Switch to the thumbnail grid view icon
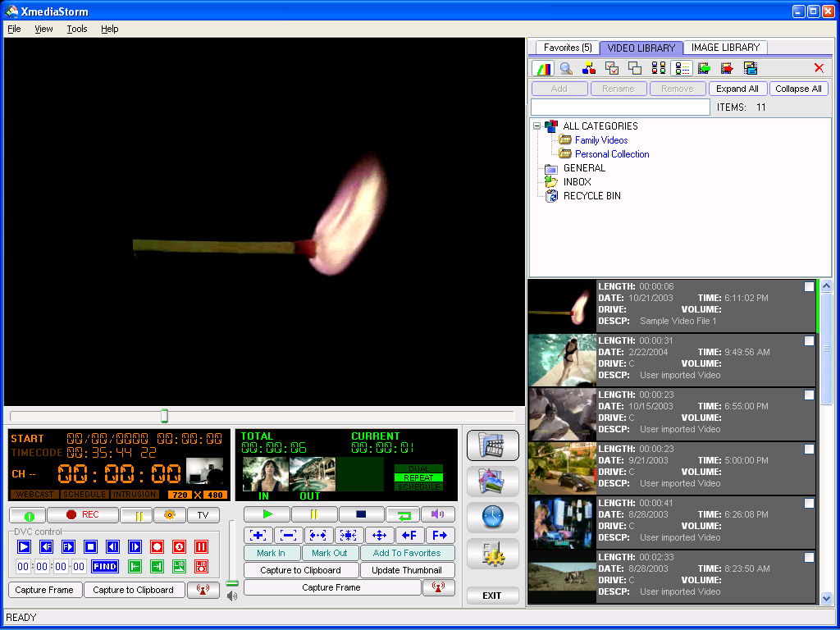This screenshot has width=840, height=630. 659,68
